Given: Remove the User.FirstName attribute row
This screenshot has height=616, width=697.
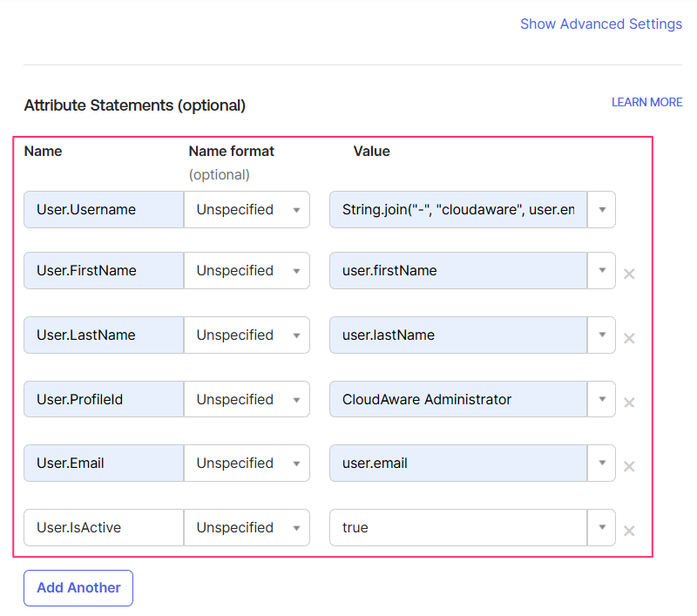Looking at the screenshot, I should pyautogui.click(x=629, y=274).
